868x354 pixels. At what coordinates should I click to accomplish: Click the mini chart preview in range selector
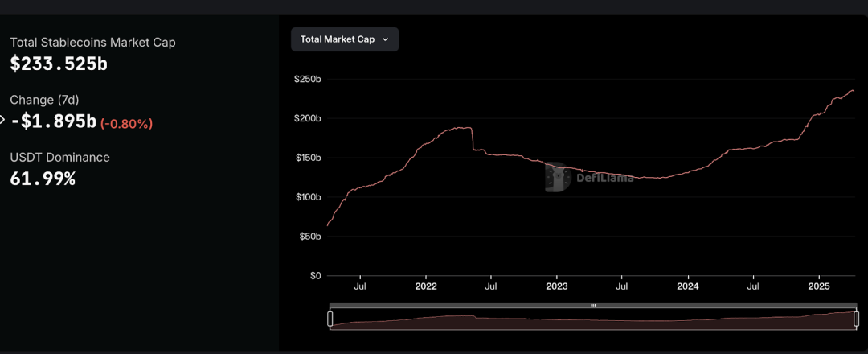(x=592, y=321)
